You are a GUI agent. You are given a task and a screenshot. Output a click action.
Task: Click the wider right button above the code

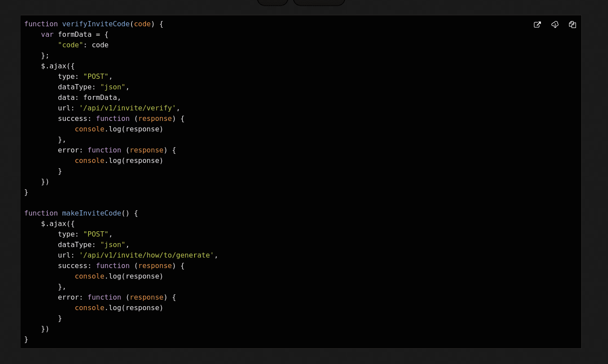click(319, 2)
